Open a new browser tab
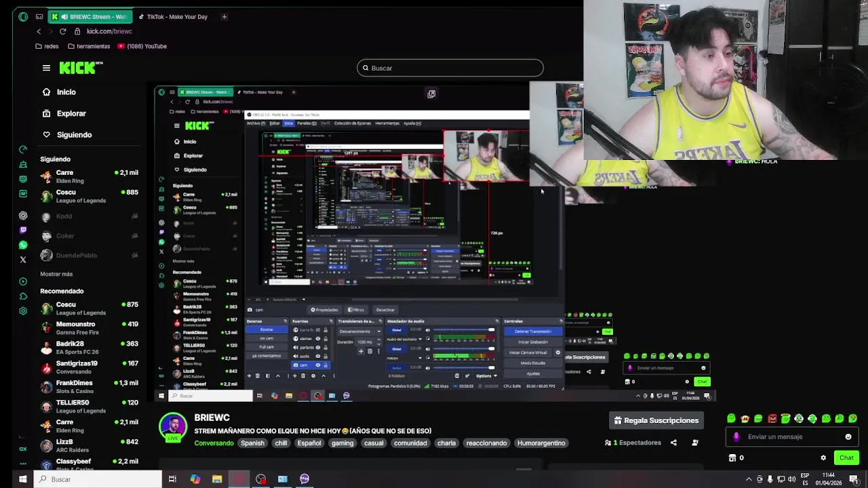This screenshot has height=488, width=868. [224, 16]
